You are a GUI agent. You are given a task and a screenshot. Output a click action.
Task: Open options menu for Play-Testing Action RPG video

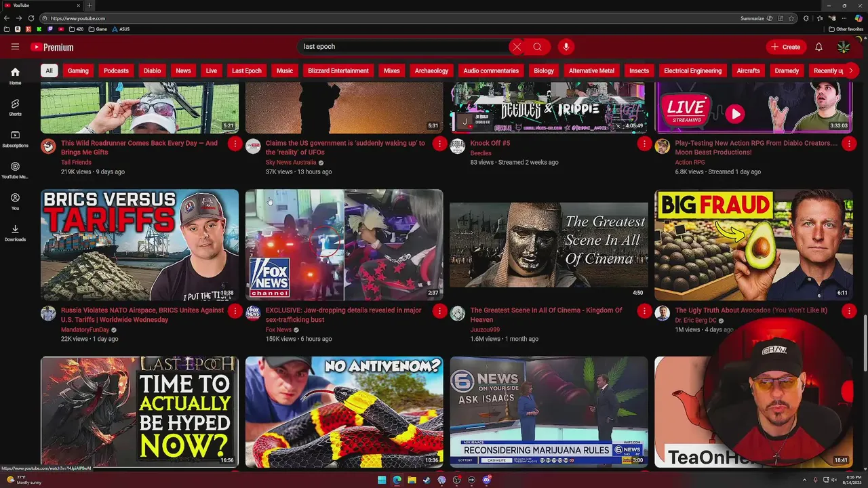849,144
